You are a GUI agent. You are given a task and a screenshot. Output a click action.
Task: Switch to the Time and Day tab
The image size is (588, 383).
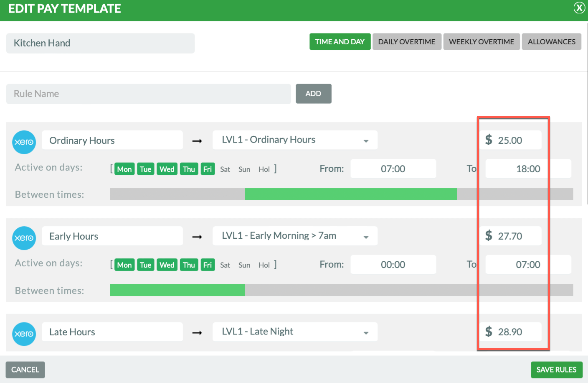click(340, 42)
